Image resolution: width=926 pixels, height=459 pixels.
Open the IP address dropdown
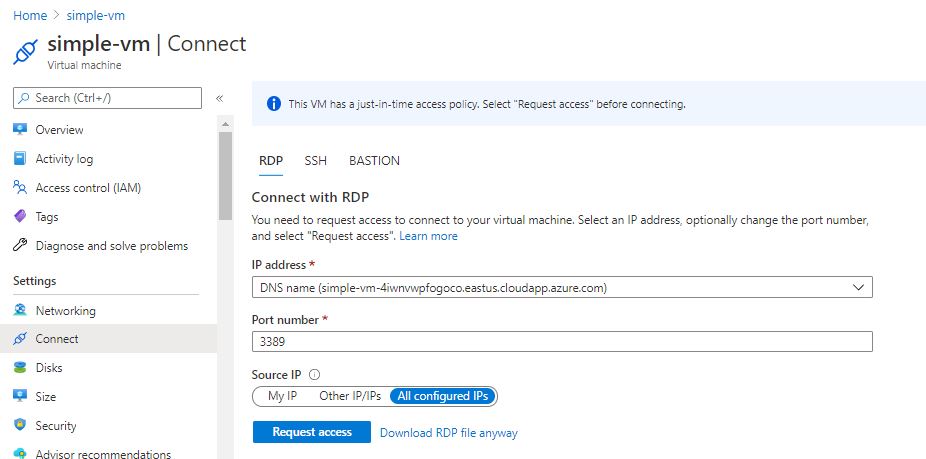562,288
